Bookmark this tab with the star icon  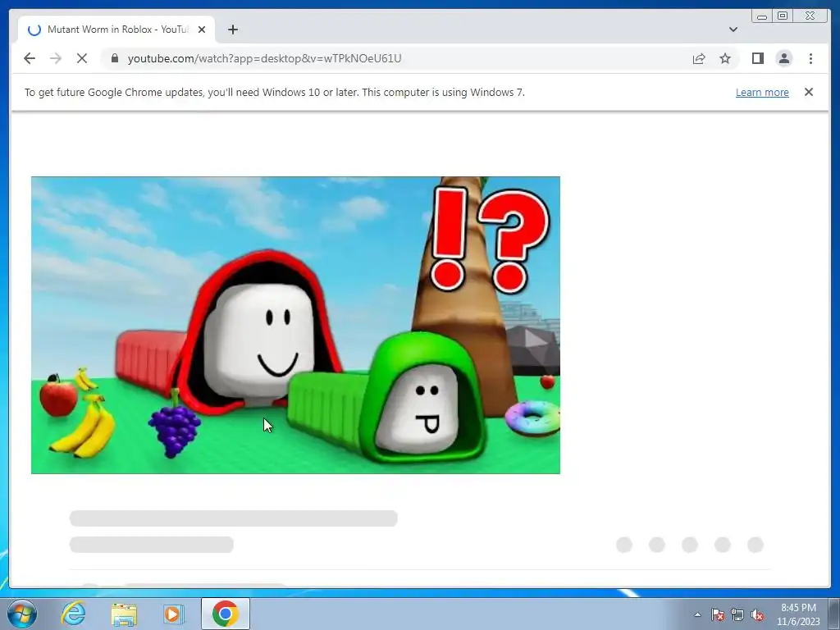725,58
